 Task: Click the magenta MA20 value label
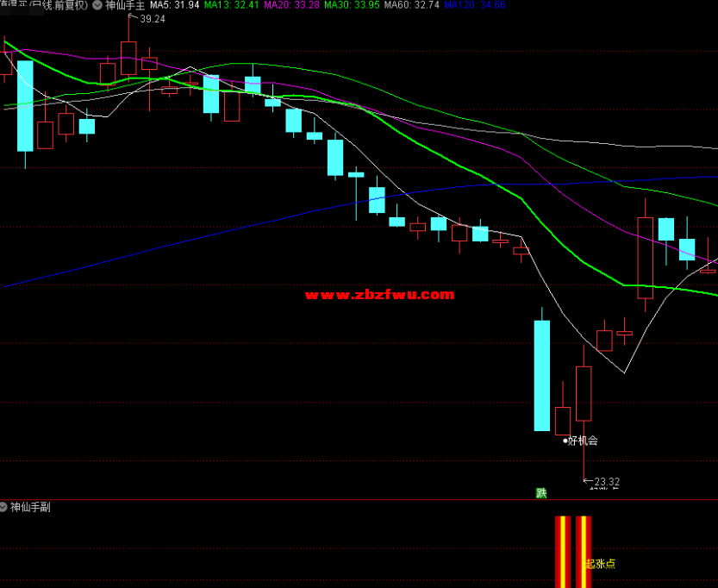click(x=291, y=5)
